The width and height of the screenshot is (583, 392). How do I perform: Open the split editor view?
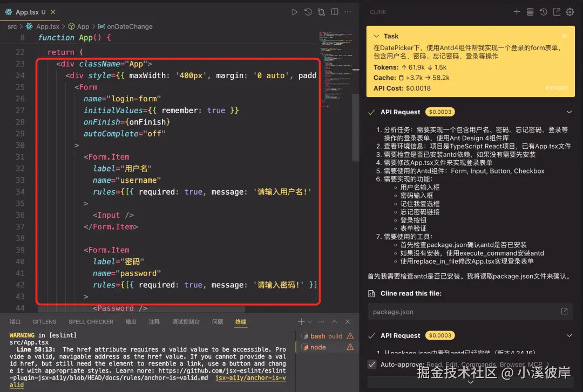coord(335,11)
